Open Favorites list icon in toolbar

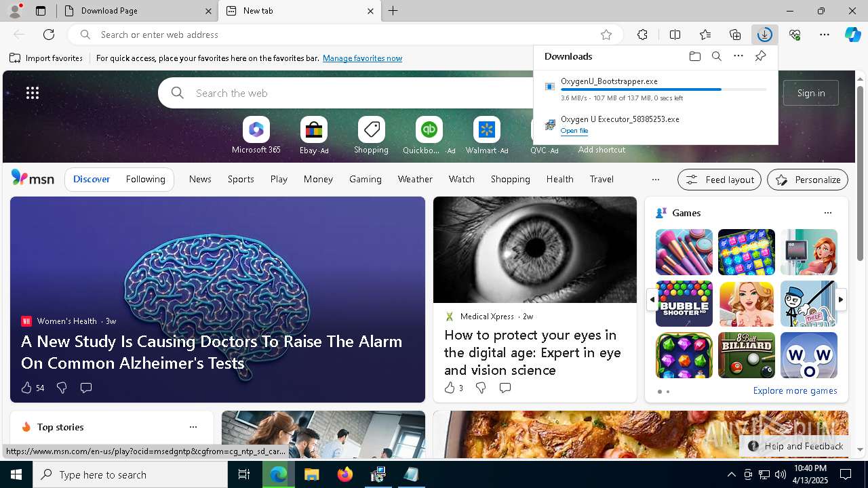tap(705, 35)
